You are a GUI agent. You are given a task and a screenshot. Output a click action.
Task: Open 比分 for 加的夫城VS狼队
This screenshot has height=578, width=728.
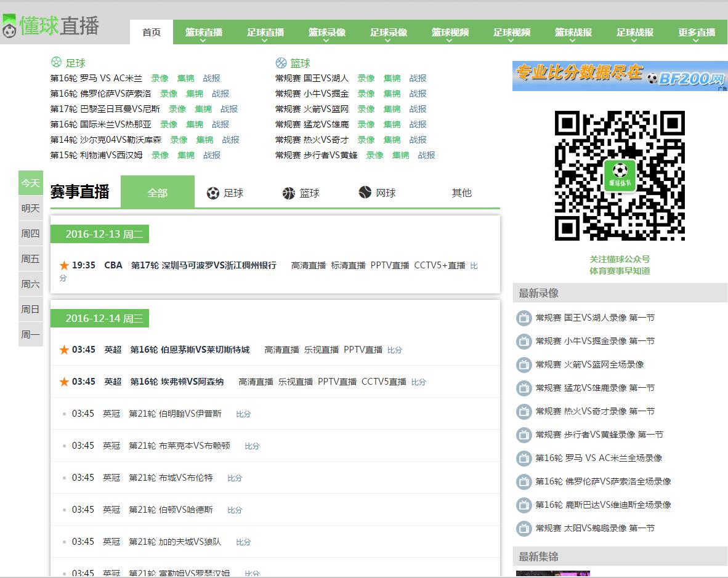(243, 542)
